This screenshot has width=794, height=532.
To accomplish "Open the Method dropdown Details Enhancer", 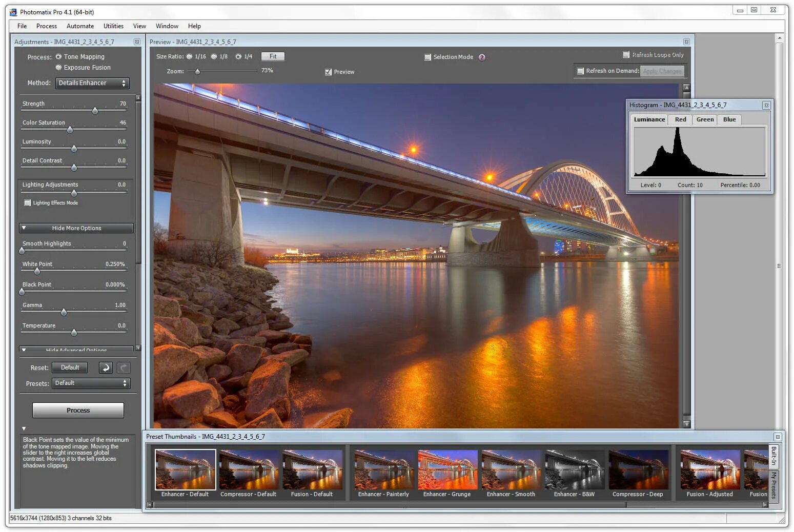I will click(92, 83).
